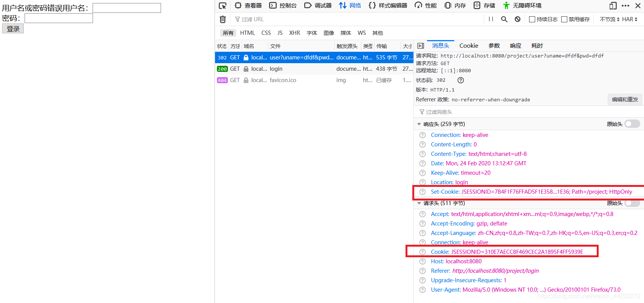Image resolution: width=644 pixels, height=303 pixels.
Task: Open the Debugger (调试器) tab
Action: tap(318, 6)
